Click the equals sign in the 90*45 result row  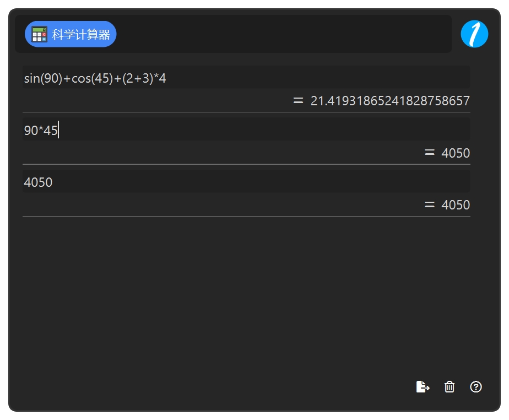(x=430, y=153)
